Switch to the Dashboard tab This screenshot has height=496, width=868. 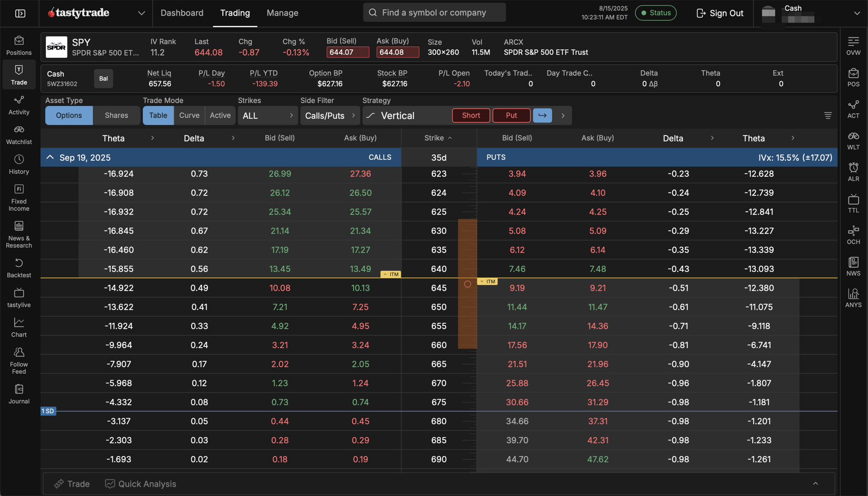(x=182, y=13)
